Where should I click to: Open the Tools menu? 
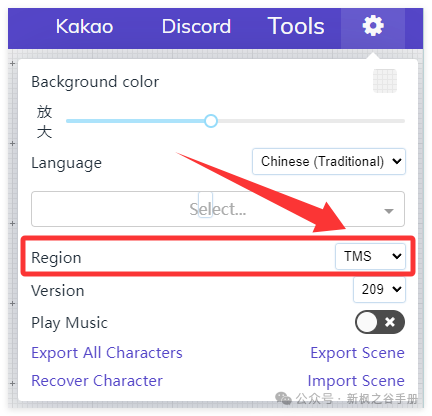pyautogui.click(x=296, y=26)
